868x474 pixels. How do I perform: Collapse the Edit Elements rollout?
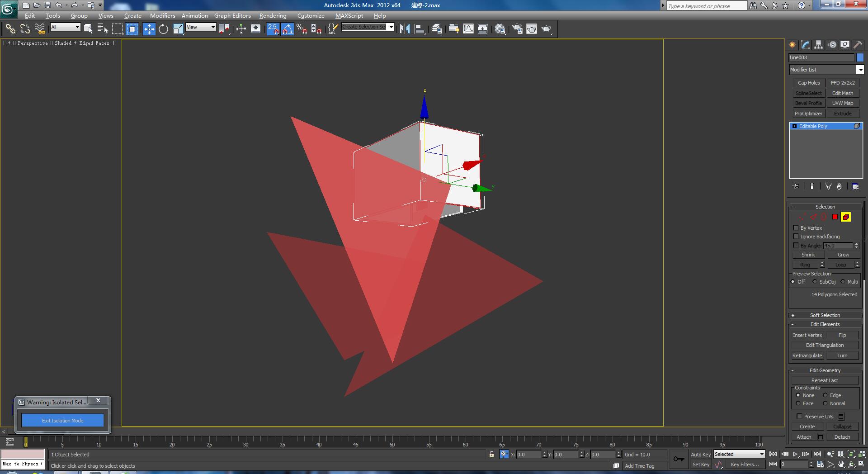[x=825, y=324]
